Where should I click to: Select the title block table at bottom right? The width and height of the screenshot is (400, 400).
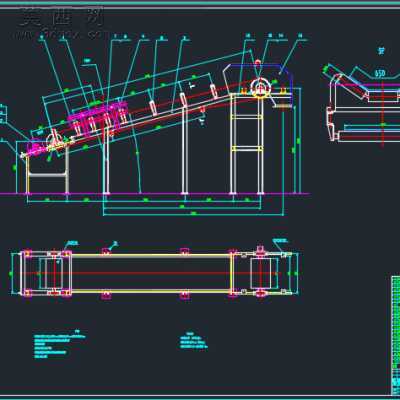[x=395, y=335]
